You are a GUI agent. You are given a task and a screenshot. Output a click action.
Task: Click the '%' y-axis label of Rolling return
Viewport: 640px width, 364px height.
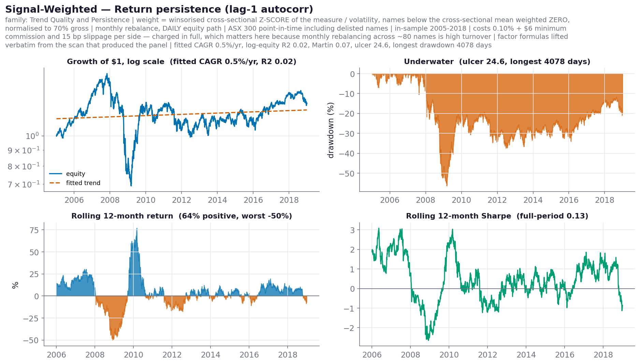tap(15, 285)
